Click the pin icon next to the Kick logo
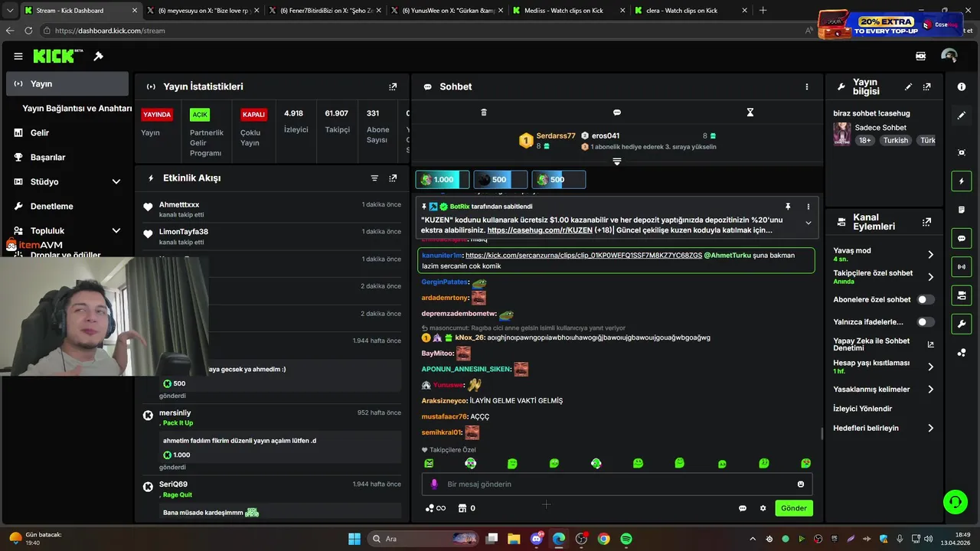The image size is (980, 551). point(99,56)
